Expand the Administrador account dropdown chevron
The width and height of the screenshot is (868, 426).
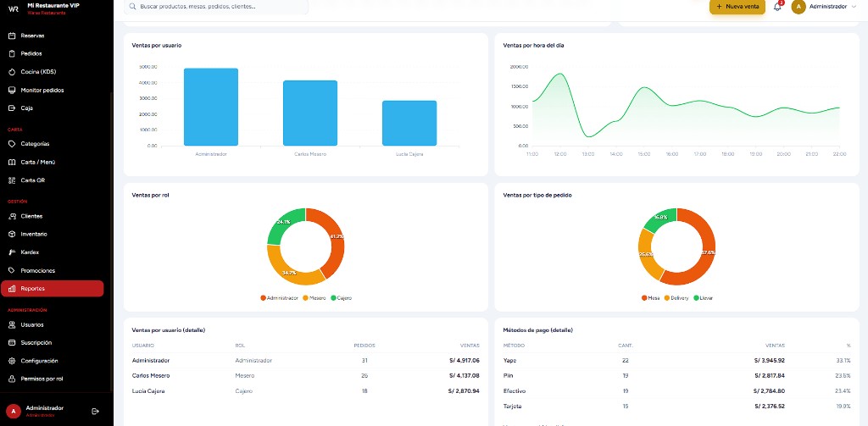(853, 7)
